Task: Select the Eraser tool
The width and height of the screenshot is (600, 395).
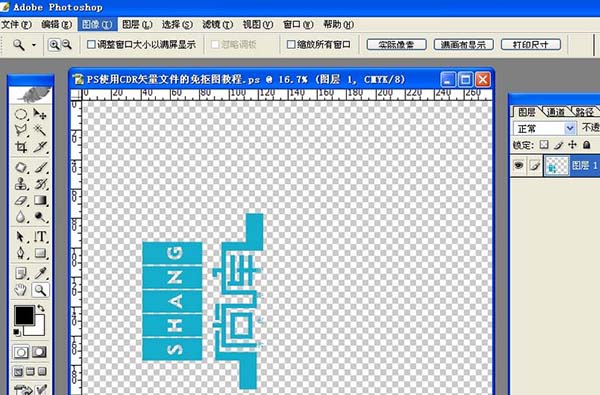Action: (x=21, y=200)
